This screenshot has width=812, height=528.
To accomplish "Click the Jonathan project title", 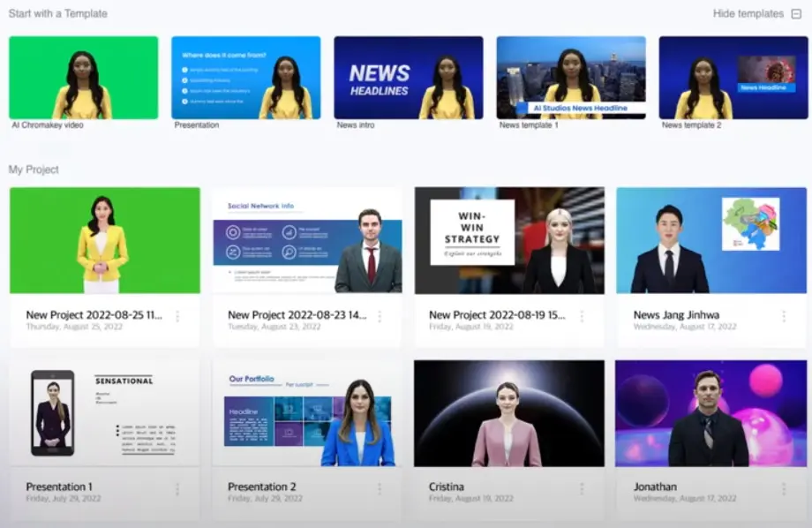I will [655, 487].
